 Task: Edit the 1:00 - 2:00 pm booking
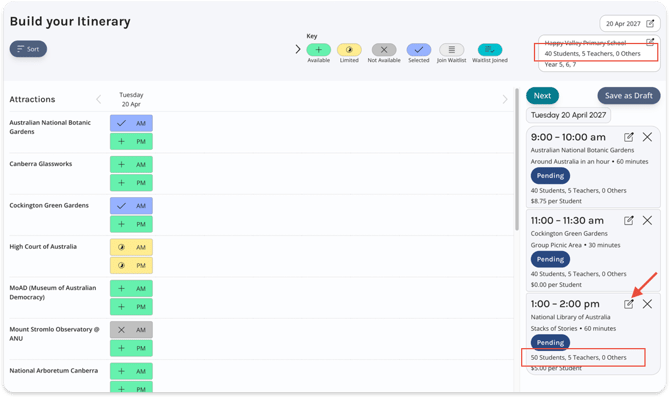coord(629,304)
